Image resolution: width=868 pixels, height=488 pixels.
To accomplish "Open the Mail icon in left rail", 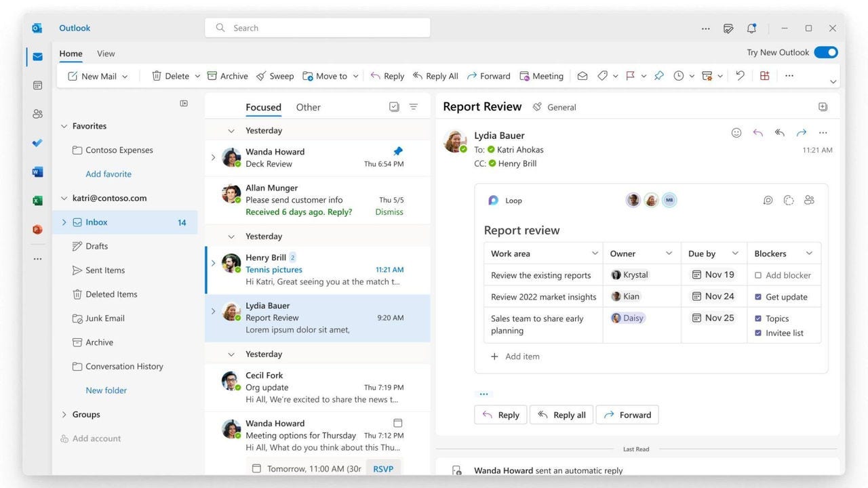I will point(37,57).
